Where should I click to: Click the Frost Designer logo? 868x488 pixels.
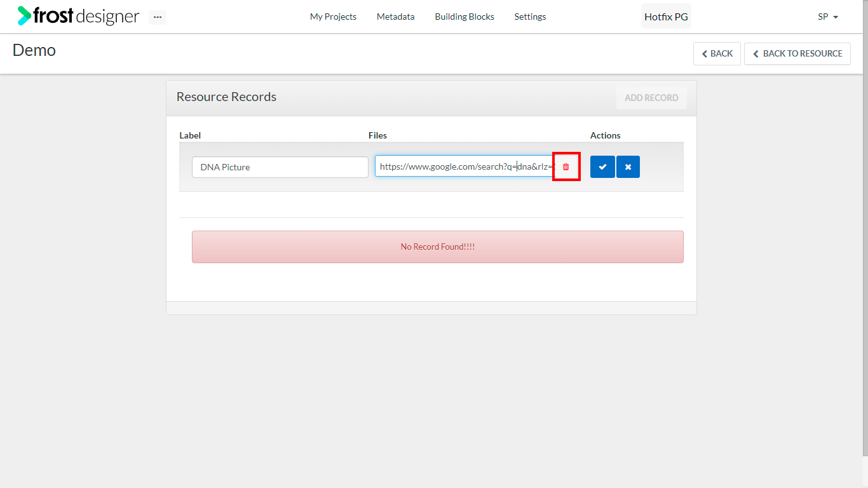point(78,17)
